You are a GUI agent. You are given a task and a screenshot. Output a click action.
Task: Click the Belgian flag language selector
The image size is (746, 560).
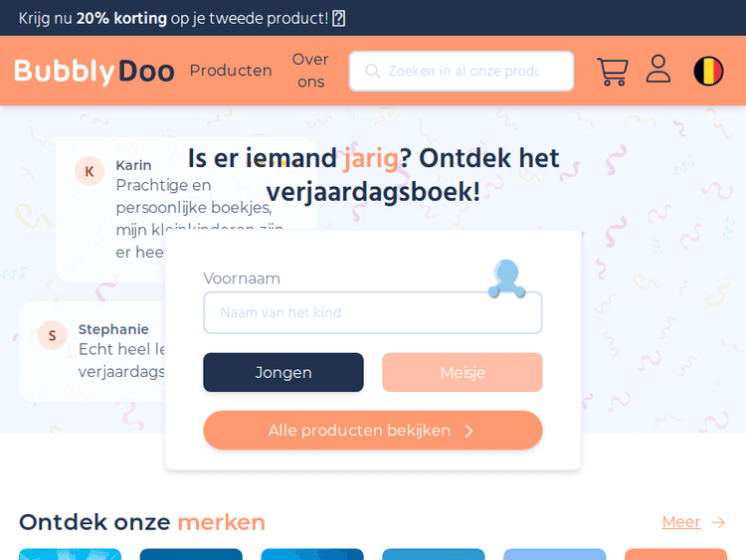click(x=708, y=72)
